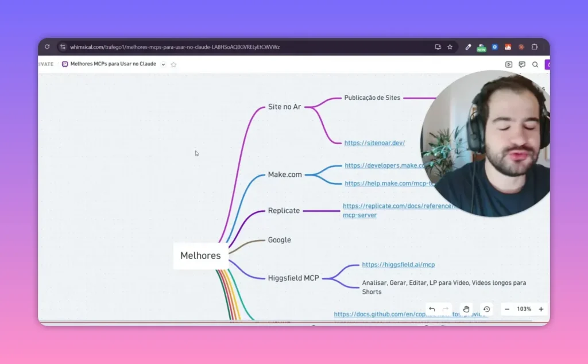The height and width of the screenshot is (364, 588).
Task: Open version history clock icon
Action: pyautogui.click(x=487, y=309)
